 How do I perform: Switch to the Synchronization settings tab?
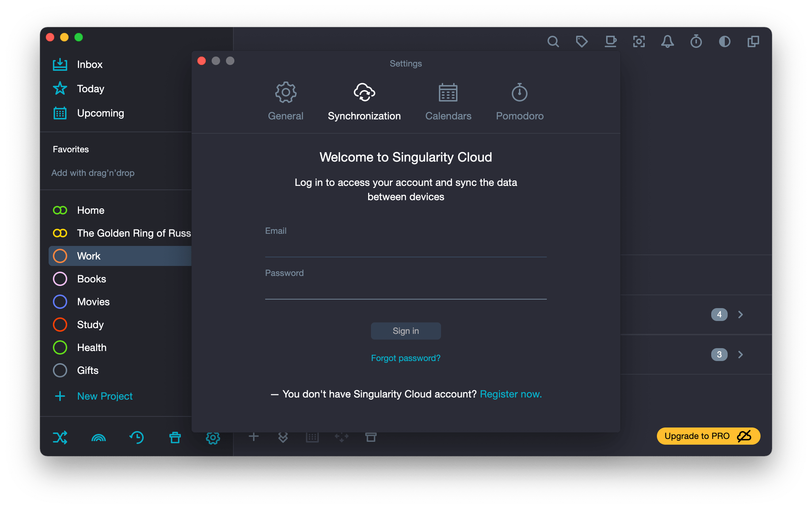click(364, 102)
